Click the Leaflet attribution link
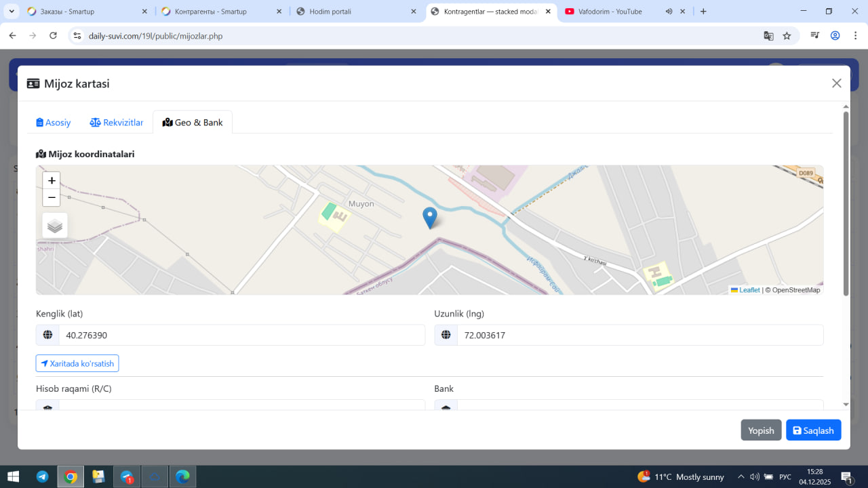Screen dimensions: 868x488 click(x=749, y=290)
